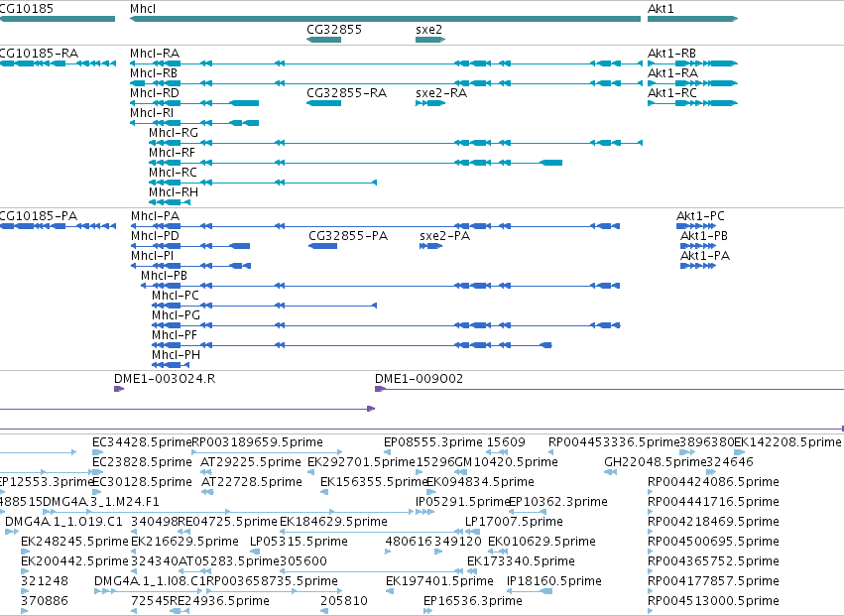Click the Akt1 gene arrow bar
Viewport: 844px width, 616px height.
(x=692, y=19)
